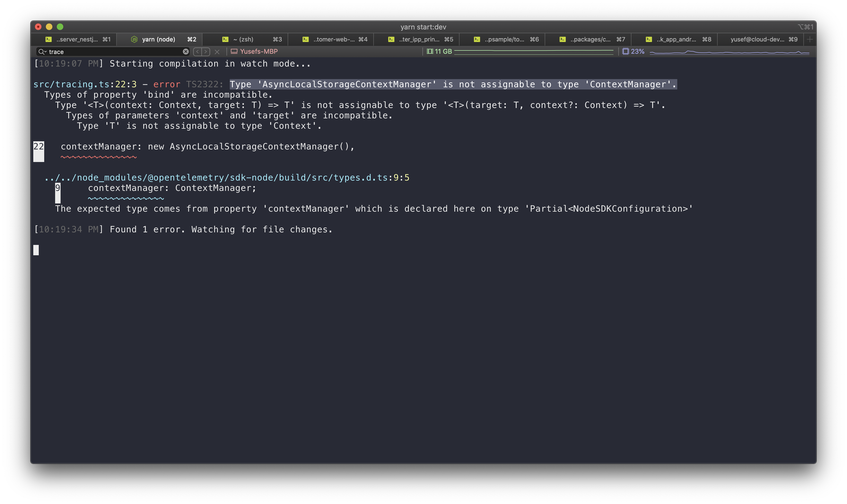Click the terminal icon on the ..ter_ipp_prin tab

tap(391, 39)
